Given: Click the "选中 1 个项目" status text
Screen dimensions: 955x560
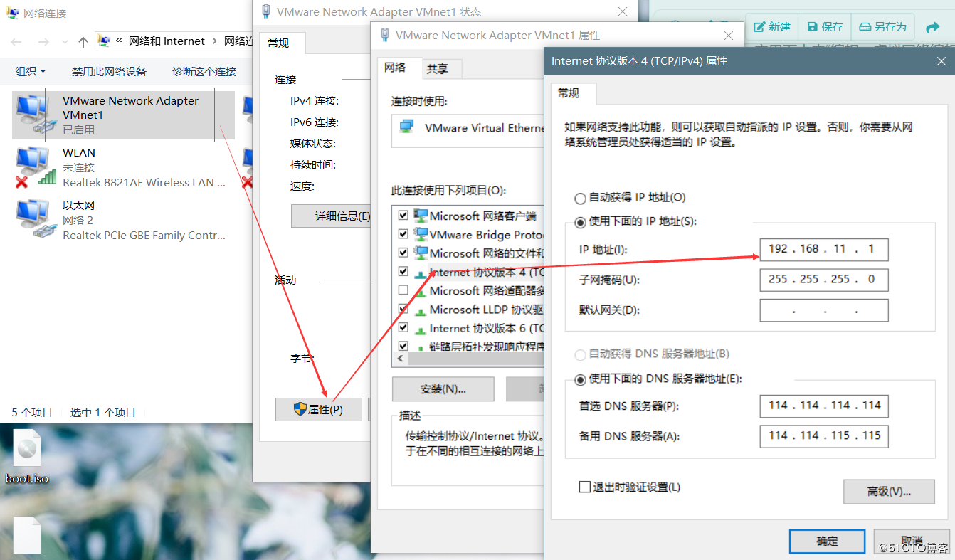Looking at the screenshot, I should (x=102, y=412).
